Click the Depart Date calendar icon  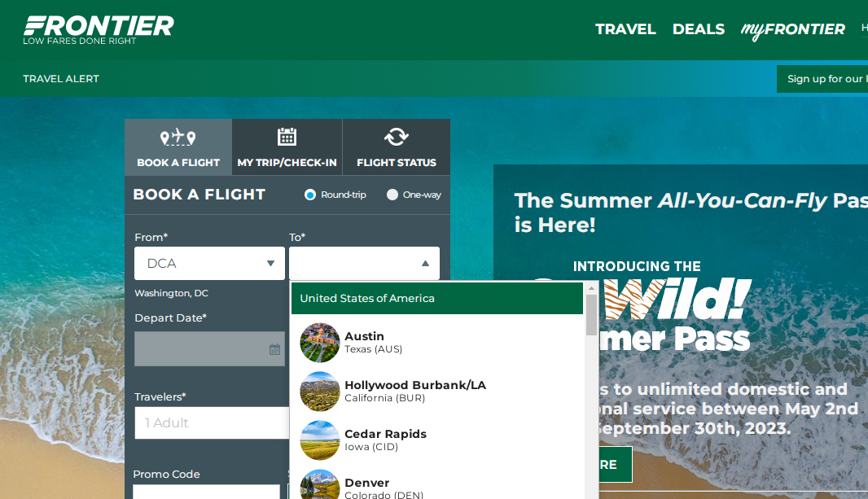[x=274, y=349]
